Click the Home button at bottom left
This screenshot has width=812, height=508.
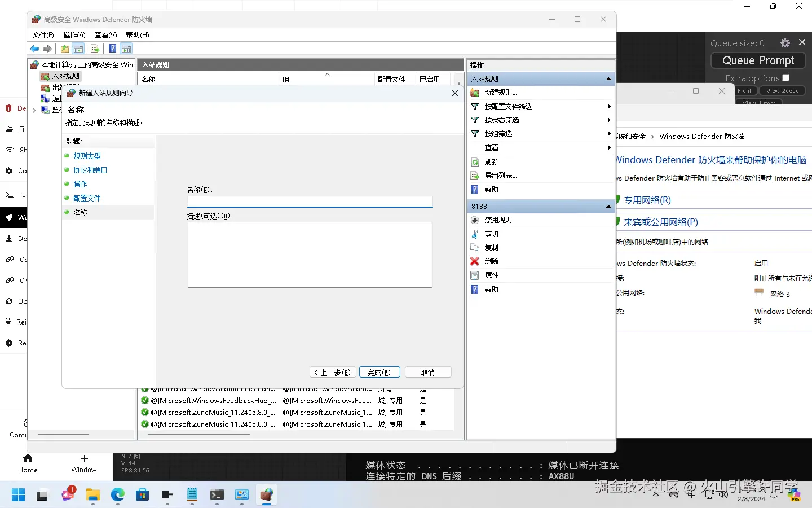tap(28, 463)
